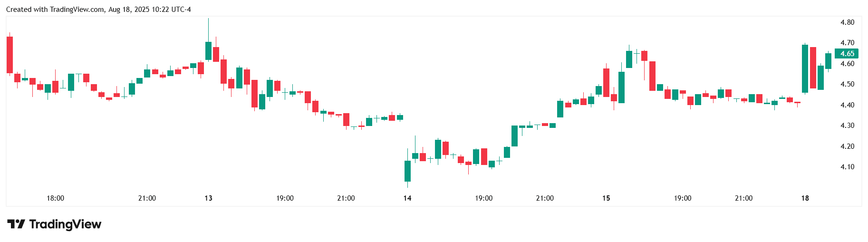Select the 4.50 price level label
Viewport: 868px width, 242px height.
click(847, 84)
